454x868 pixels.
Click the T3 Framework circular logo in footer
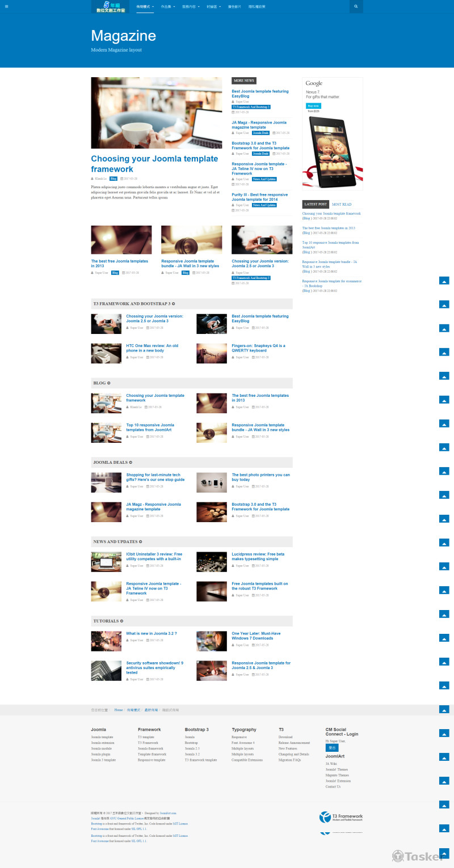coord(325,818)
